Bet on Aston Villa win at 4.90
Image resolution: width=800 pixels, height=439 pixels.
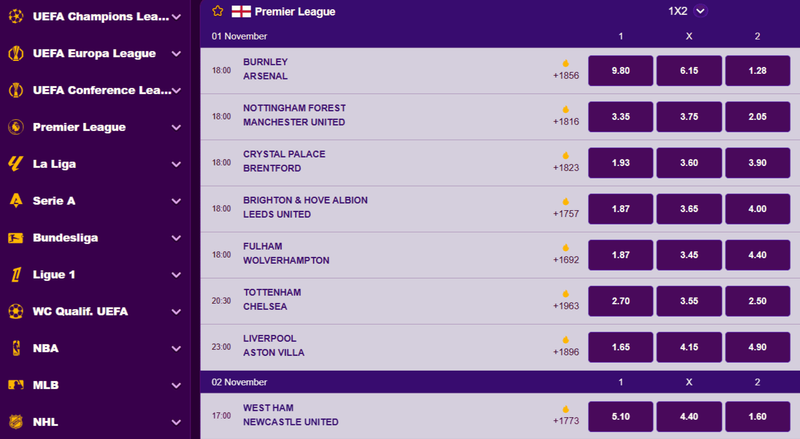tap(757, 347)
